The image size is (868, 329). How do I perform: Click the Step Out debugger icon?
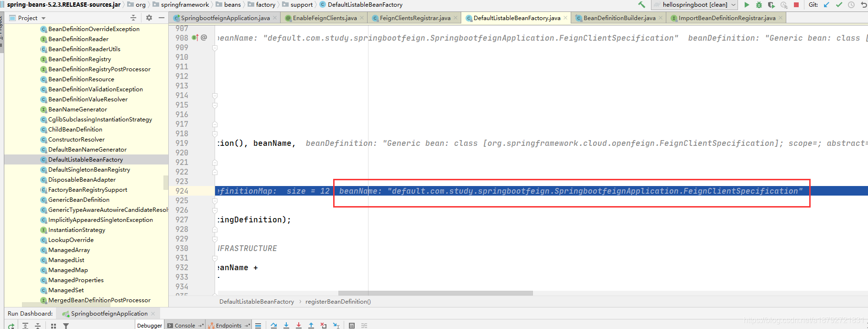pyautogui.click(x=311, y=326)
